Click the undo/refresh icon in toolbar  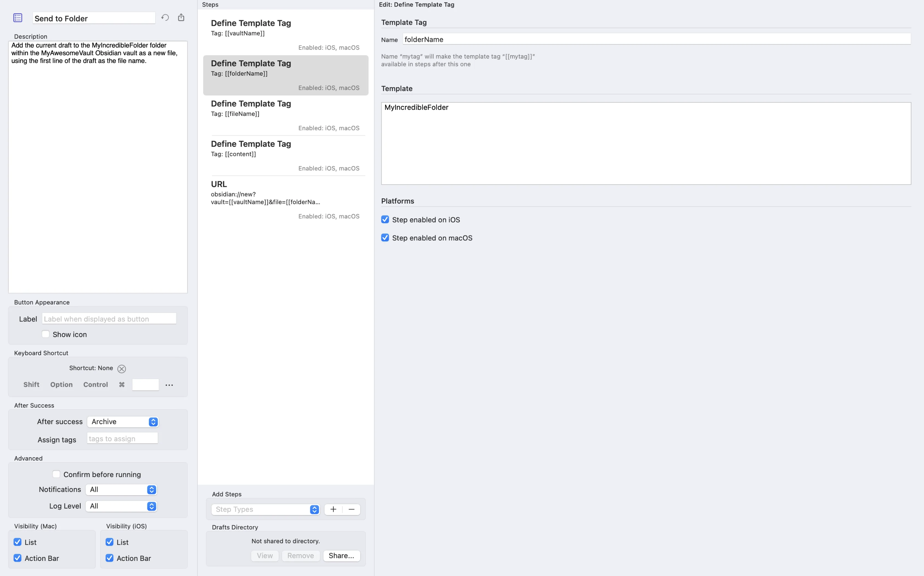point(165,18)
